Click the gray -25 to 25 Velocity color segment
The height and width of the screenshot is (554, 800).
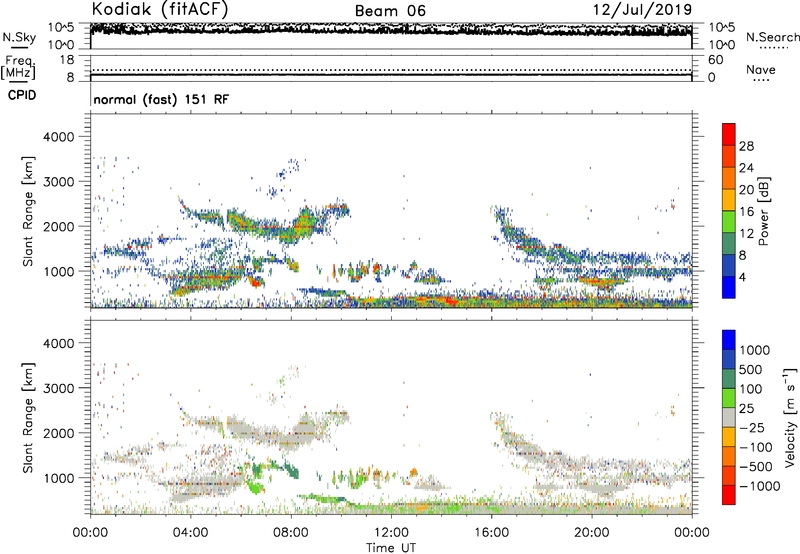[x=729, y=418]
